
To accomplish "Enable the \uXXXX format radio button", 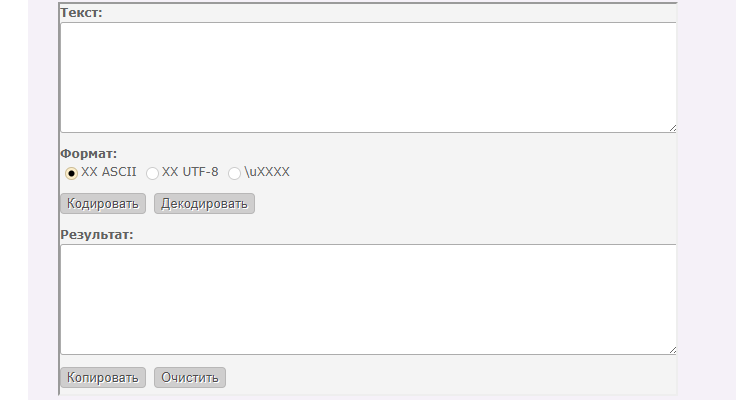I will tap(234, 173).
